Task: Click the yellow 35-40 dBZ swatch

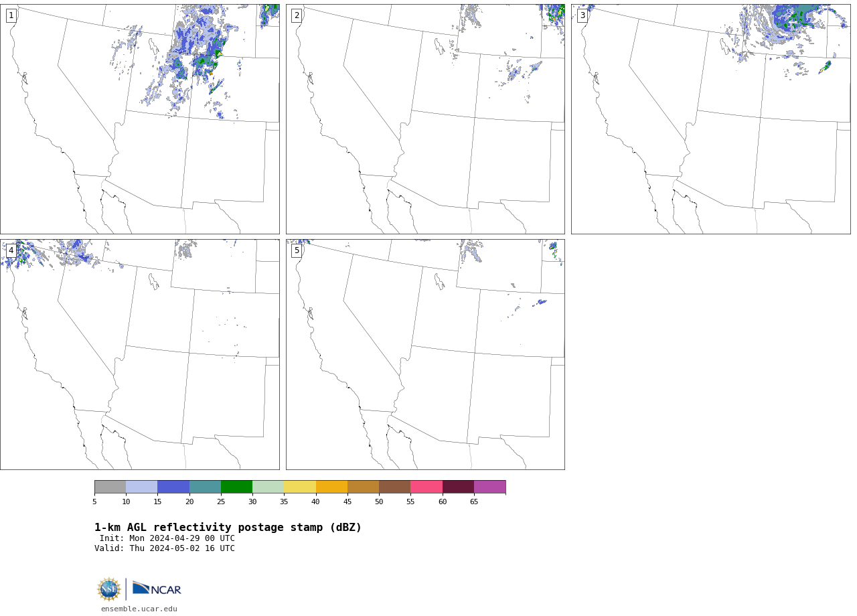Action: tap(300, 487)
